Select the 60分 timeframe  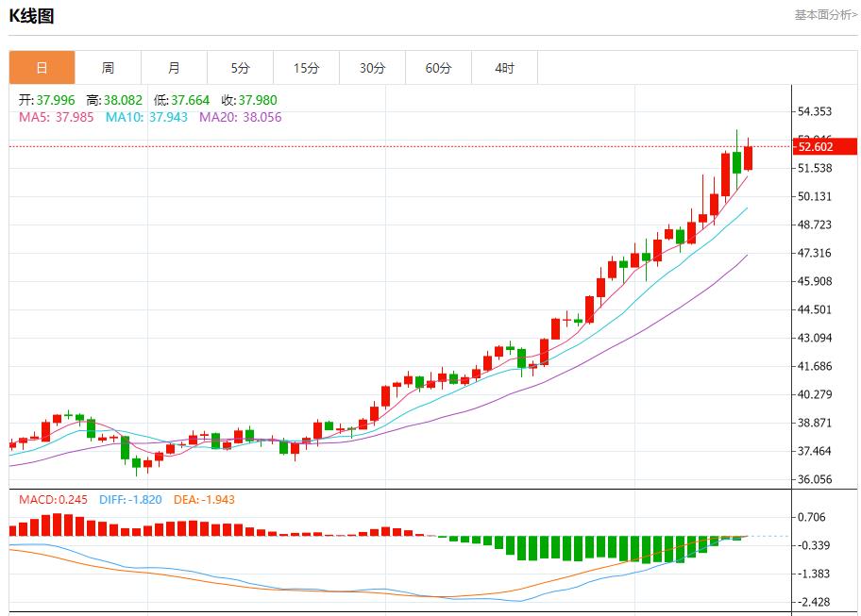(x=438, y=67)
